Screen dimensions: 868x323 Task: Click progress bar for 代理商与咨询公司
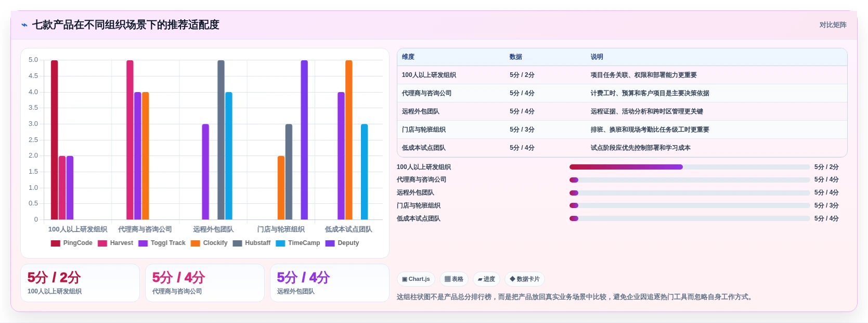[x=690, y=180]
